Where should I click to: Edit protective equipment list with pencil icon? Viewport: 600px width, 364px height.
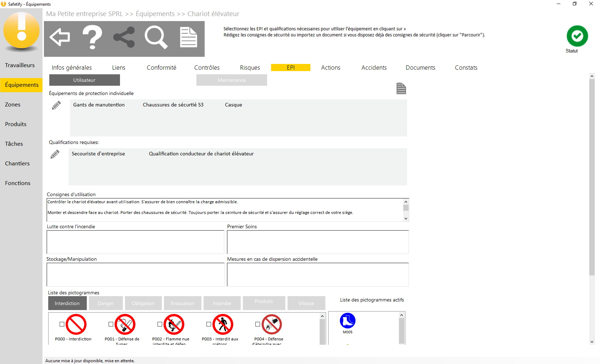point(56,105)
